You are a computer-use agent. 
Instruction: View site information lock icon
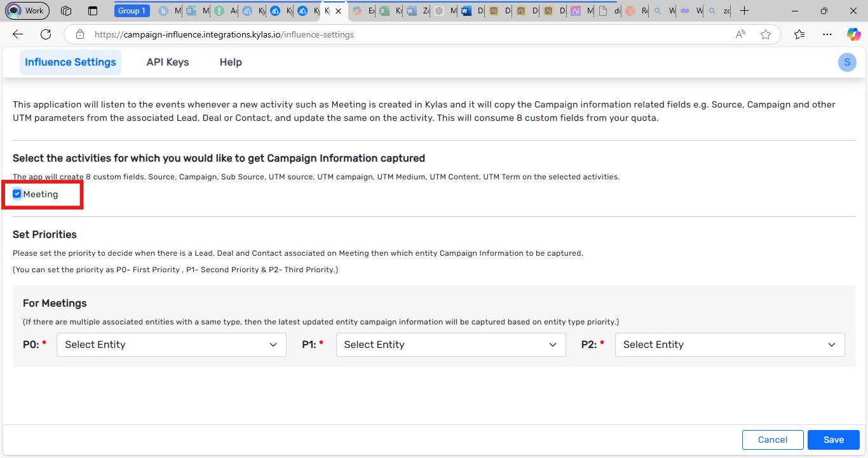coord(79,34)
